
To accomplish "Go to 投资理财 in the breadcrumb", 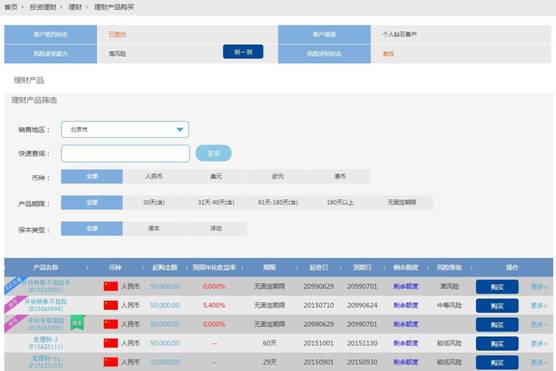I will coord(43,7).
